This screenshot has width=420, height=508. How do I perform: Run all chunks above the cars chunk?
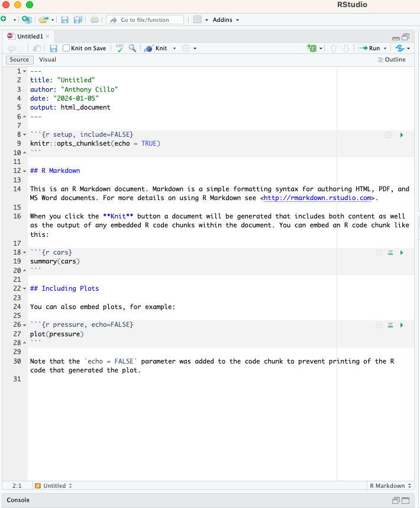point(390,253)
